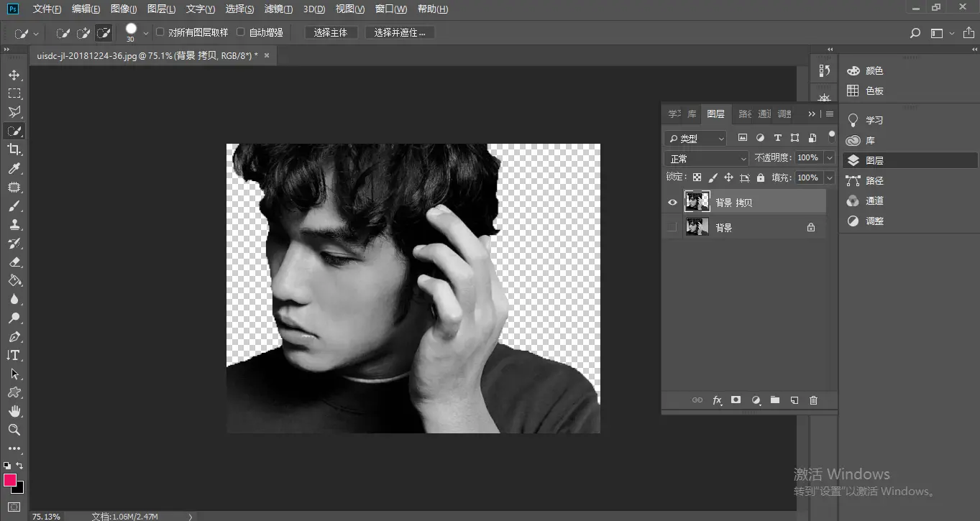Viewport: 980px width, 521px height.
Task: Select the Crop tool in toolbox
Action: pyautogui.click(x=14, y=149)
